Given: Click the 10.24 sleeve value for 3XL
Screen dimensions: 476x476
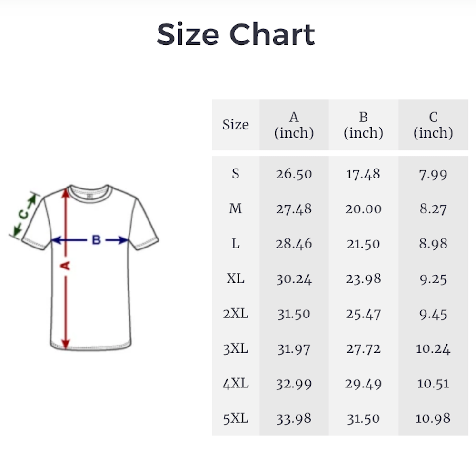Looking at the screenshot, I should (433, 348).
